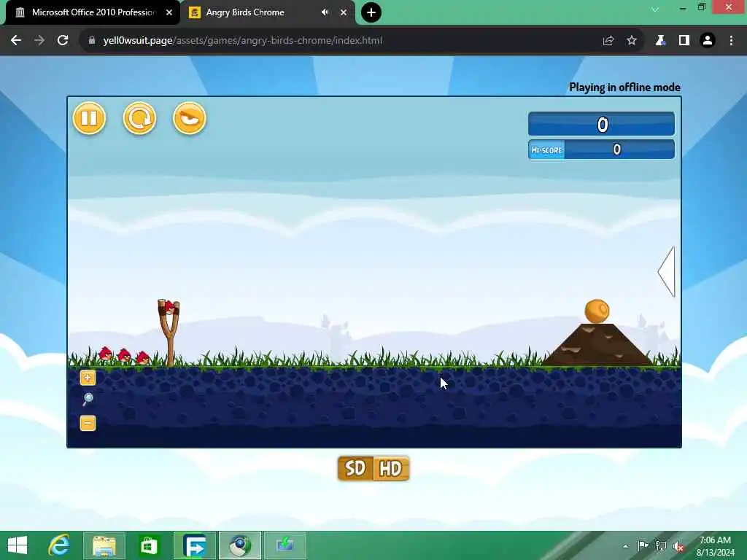Pause the Angry Birds game
747x560 pixels.
[x=89, y=118]
